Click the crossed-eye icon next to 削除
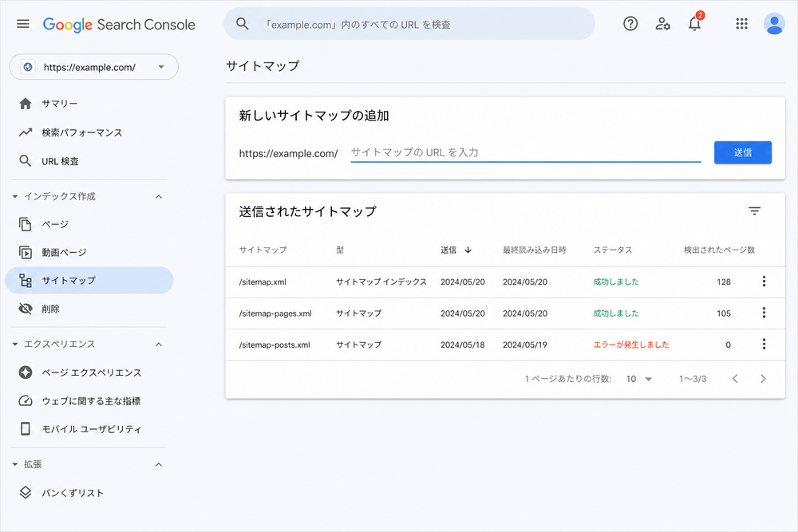 click(26, 309)
